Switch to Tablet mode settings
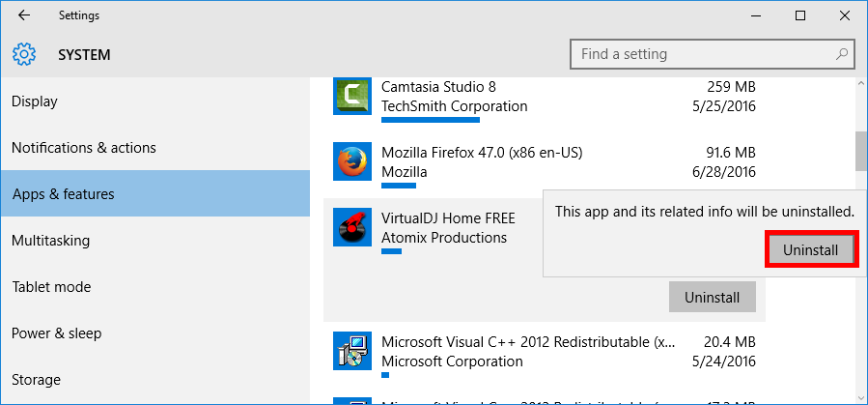This screenshot has width=868, height=405. [x=51, y=287]
